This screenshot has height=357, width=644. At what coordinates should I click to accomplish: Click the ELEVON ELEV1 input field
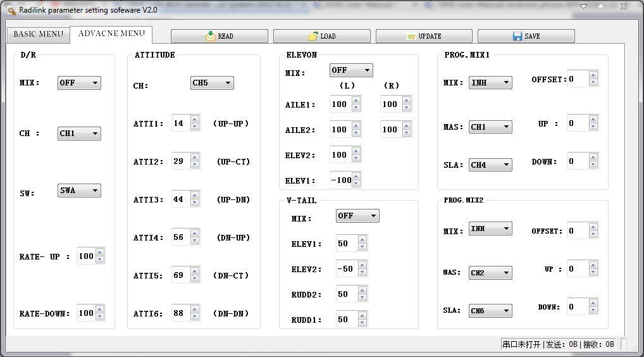(340, 180)
